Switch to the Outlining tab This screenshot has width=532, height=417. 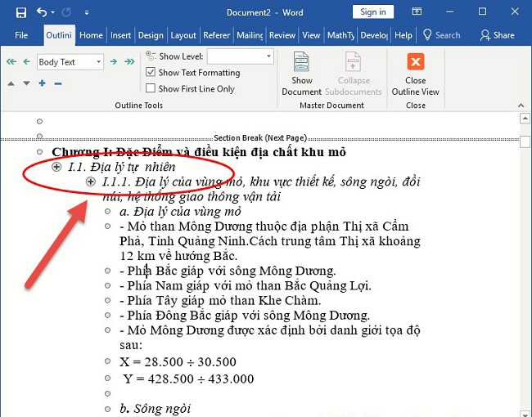[x=59, y=35]
